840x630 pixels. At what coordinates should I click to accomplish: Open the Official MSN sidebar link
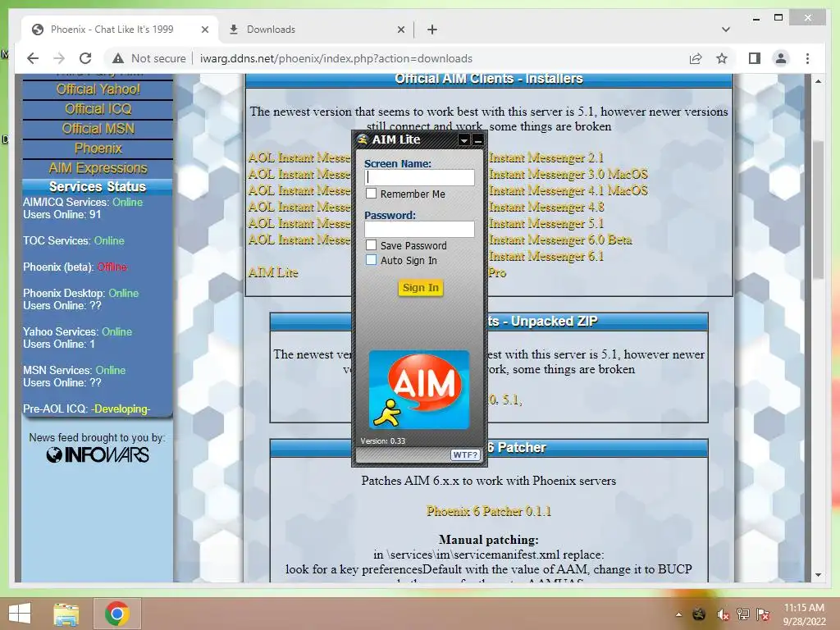(x=98, y=129)
